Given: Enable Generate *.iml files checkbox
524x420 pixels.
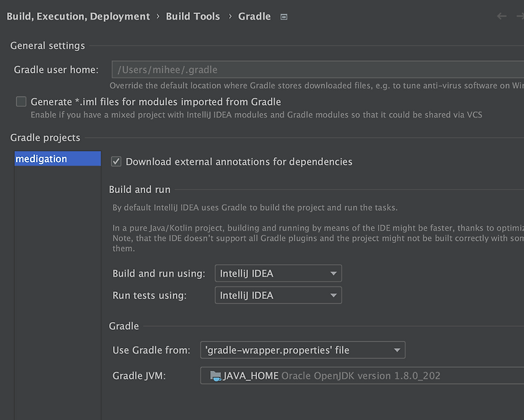Looking at the screenshot, I should (21, 101).
